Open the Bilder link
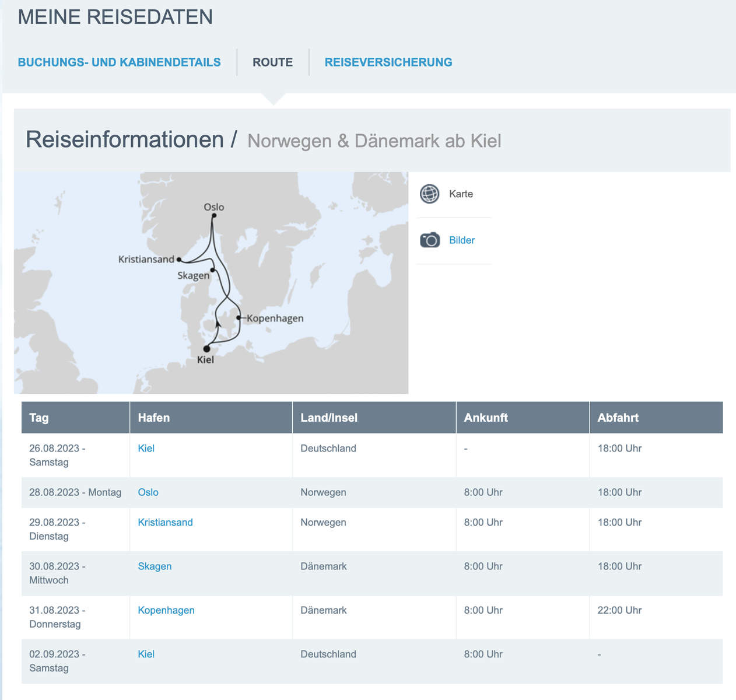 coord(461,240)
